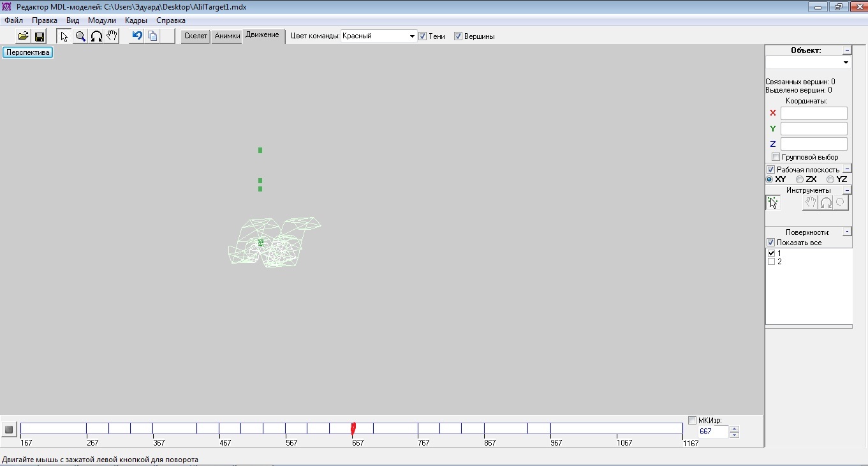The width and height of the screenshot is (868, 466).
Task: Choose the rotate view tool in the top toolbar
Action: pos(96,36)
